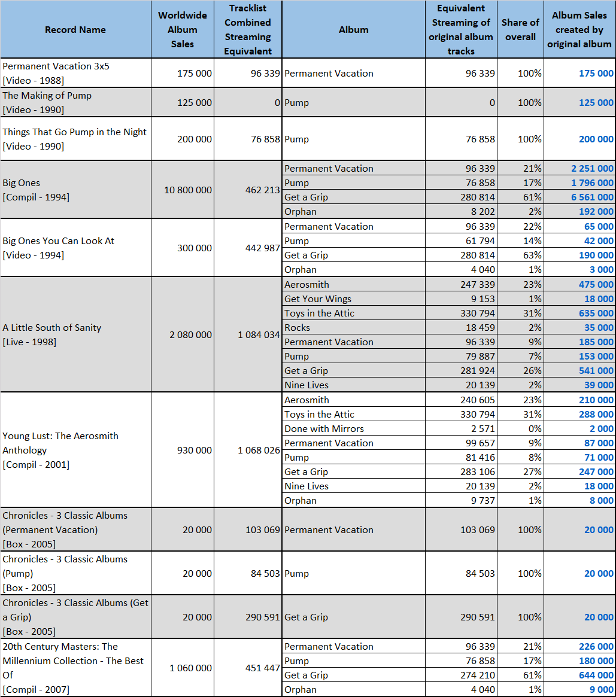Click the 10 800 000 sales value

(x=188, y=190)
